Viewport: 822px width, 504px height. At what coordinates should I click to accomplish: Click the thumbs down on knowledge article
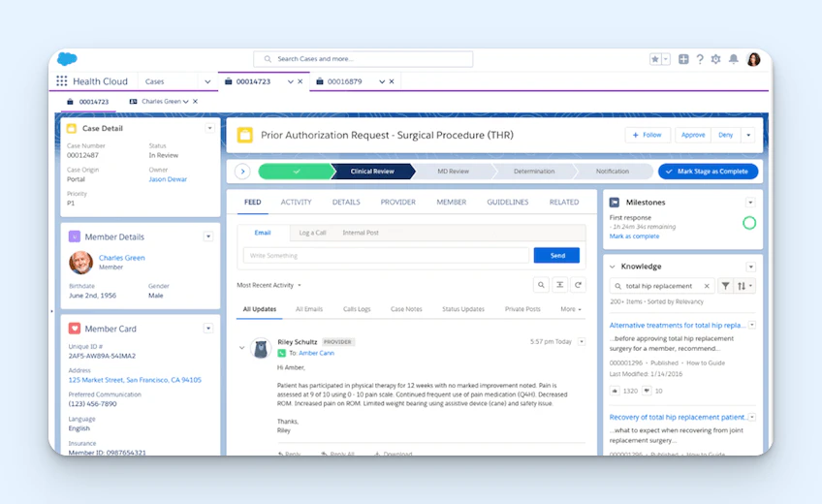[647, 391]
